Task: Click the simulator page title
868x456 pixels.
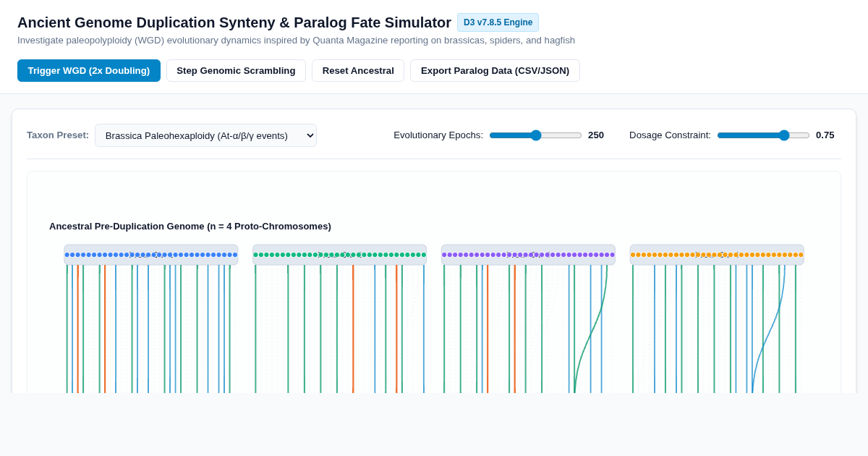Action: click(234, 22)
